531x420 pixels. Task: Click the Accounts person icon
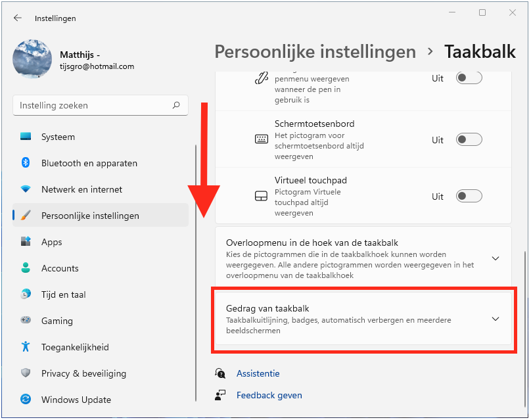[x=26, y=268]
